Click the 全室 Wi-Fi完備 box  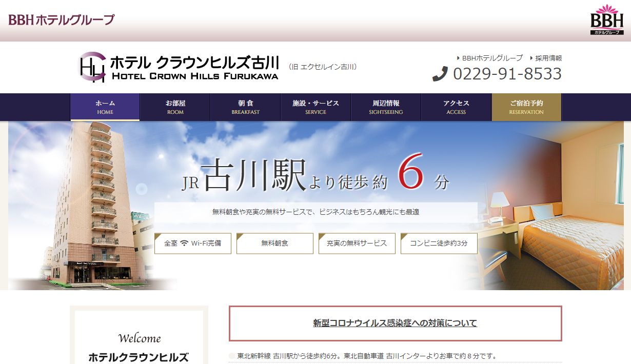(193, 244)
